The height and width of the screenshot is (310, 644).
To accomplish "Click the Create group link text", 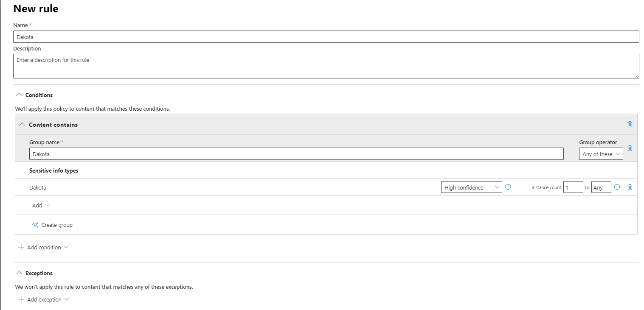I will click(x=57, y=225).
